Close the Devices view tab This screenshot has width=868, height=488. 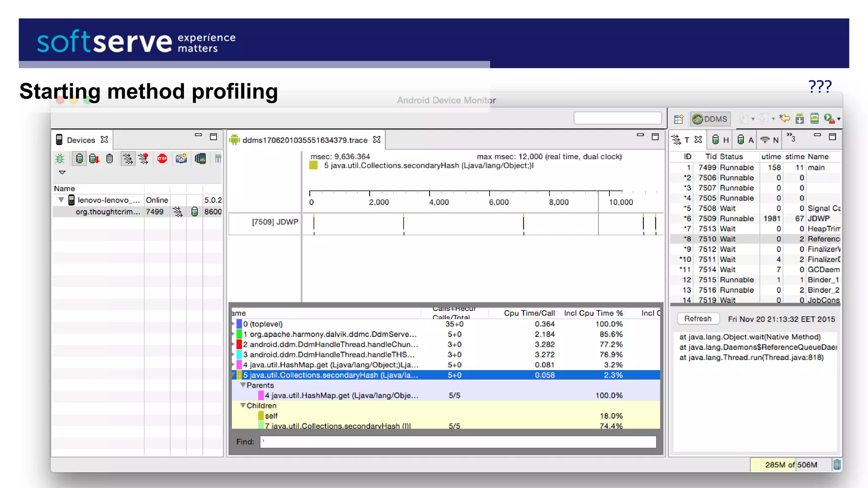point(105,139)
